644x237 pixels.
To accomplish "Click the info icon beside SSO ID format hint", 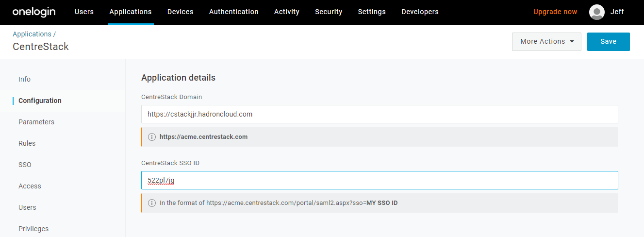I will pos(151,203).
